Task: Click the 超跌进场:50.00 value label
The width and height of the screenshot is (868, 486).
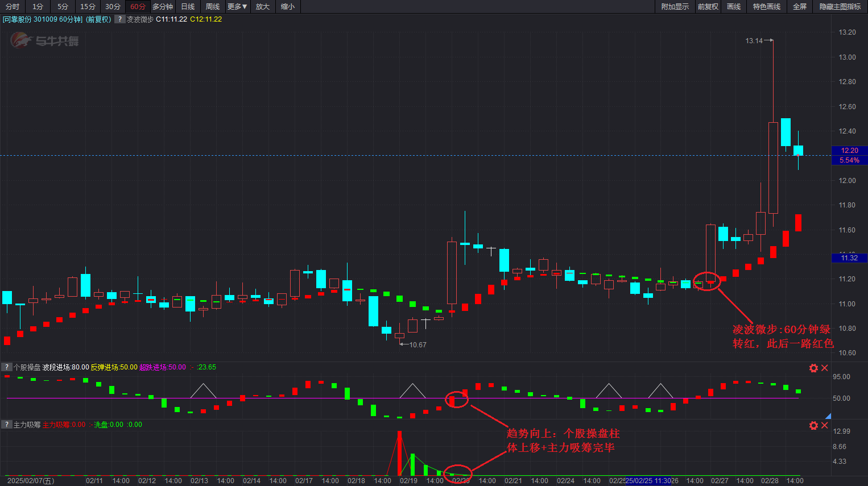Action: tap(163, 367)
